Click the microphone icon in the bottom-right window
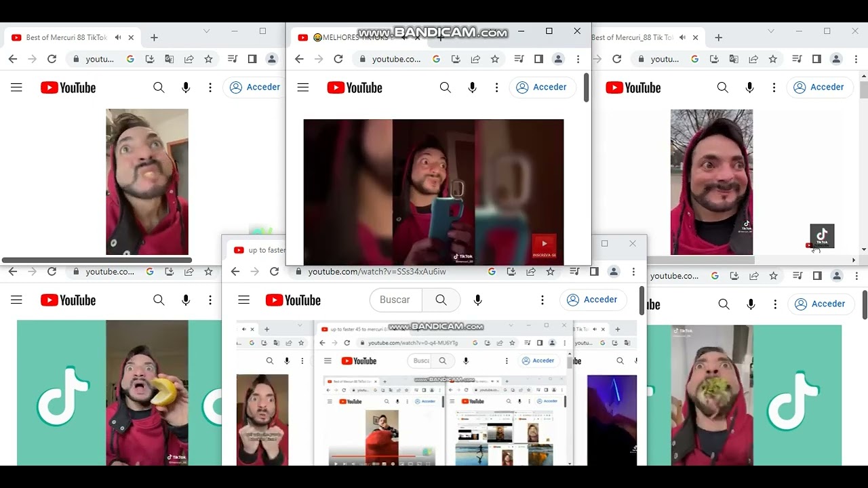Screen dimensions: 868x488 [x=751, y=304]
